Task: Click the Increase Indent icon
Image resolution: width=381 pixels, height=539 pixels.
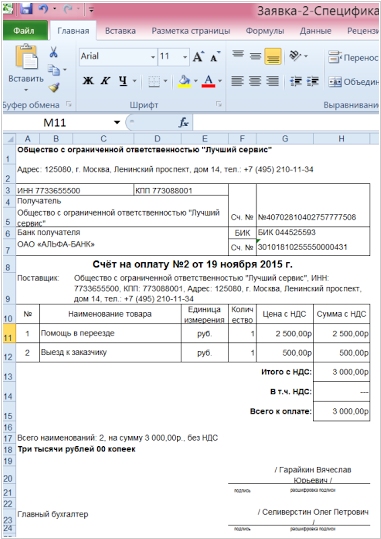Action: [313, 81]
